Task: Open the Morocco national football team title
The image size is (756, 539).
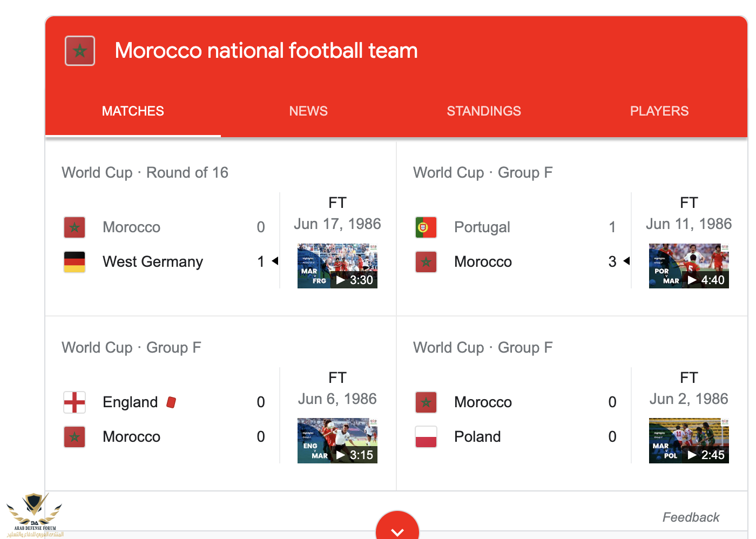Action: (x=266, y=51)
